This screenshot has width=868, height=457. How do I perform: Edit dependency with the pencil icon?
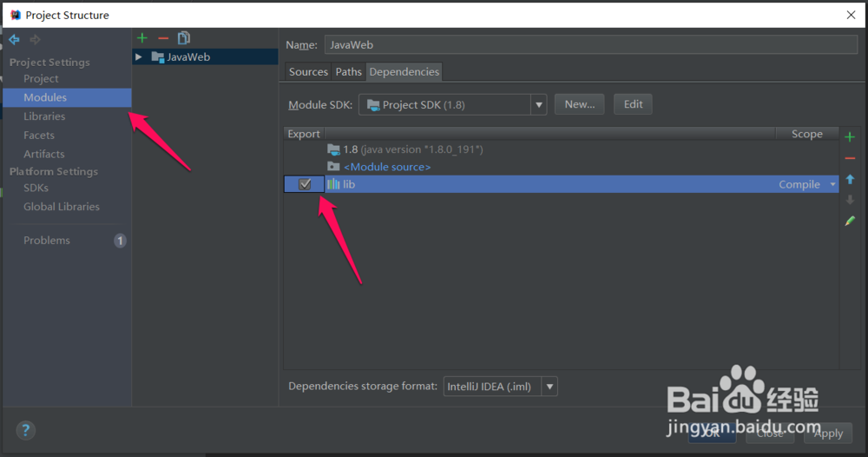tap(850, 221)
